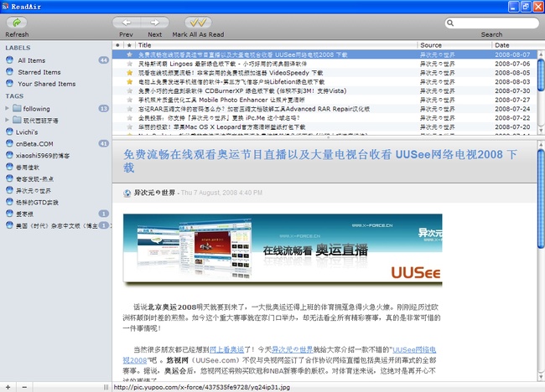545x392 pixels.
Task: Select the xiaoshi5969 blog feed
Action: click(x=43, y=156)
